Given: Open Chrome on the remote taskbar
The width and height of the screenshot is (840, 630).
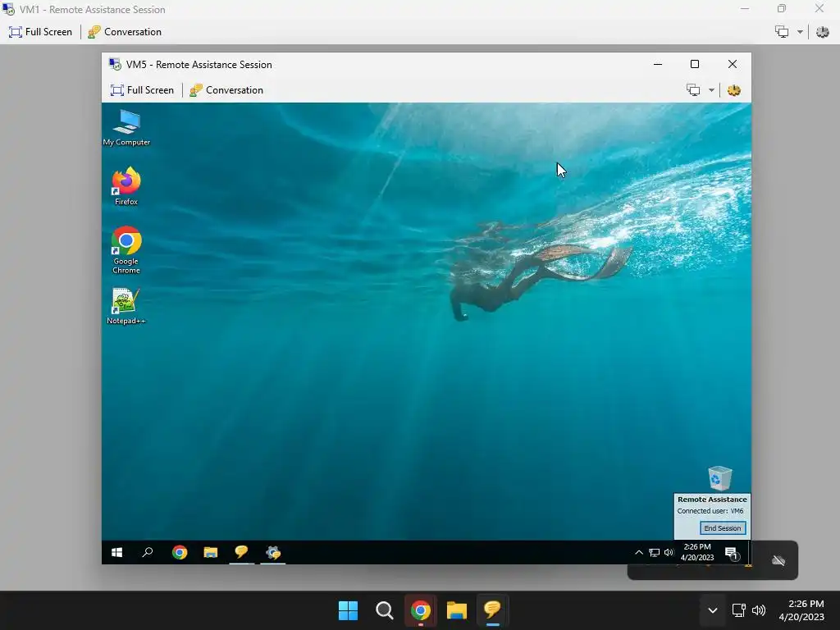Looking at the screenshot, I should point(180,552).
